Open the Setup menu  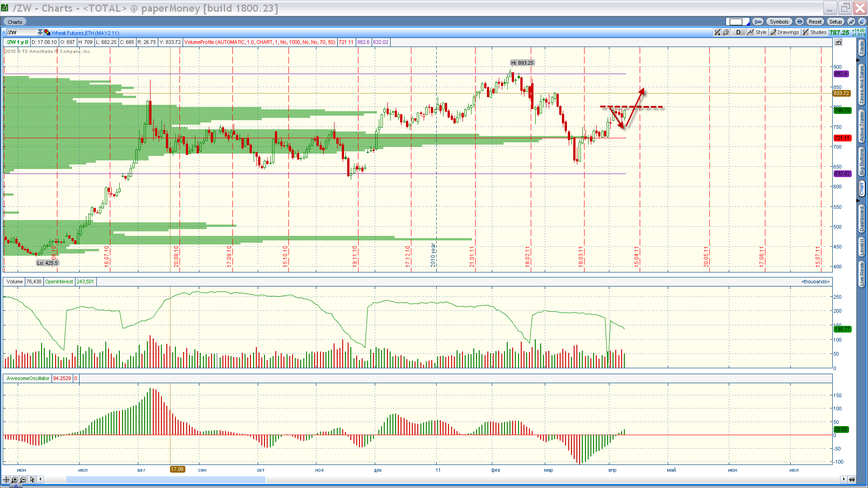point(835,22)
